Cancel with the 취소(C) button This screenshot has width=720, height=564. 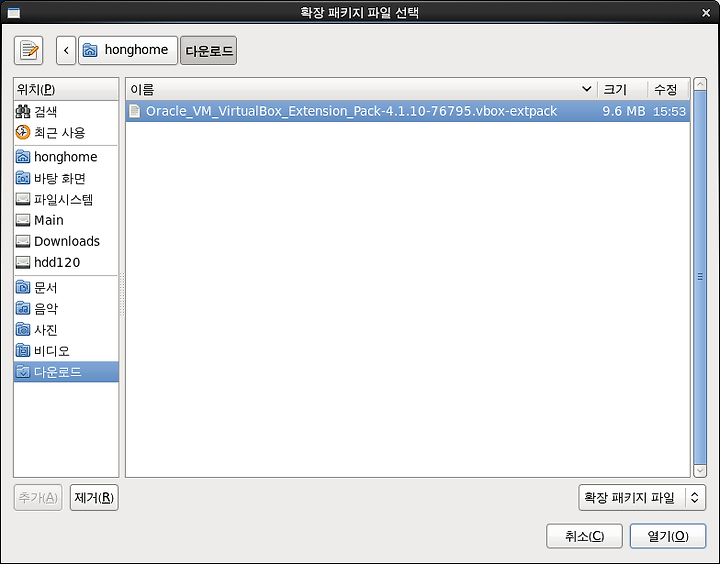click(x=584, y=536)
